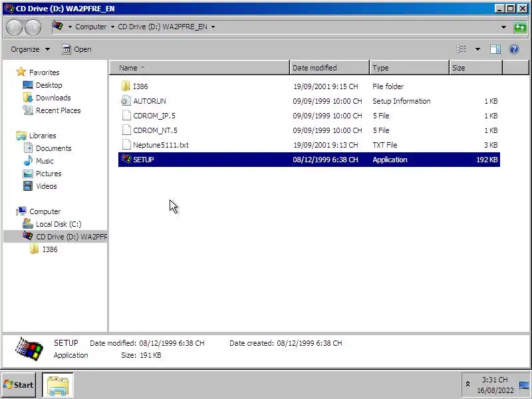
Task: Select the SETUP application icon
Action: click(126, 159)
